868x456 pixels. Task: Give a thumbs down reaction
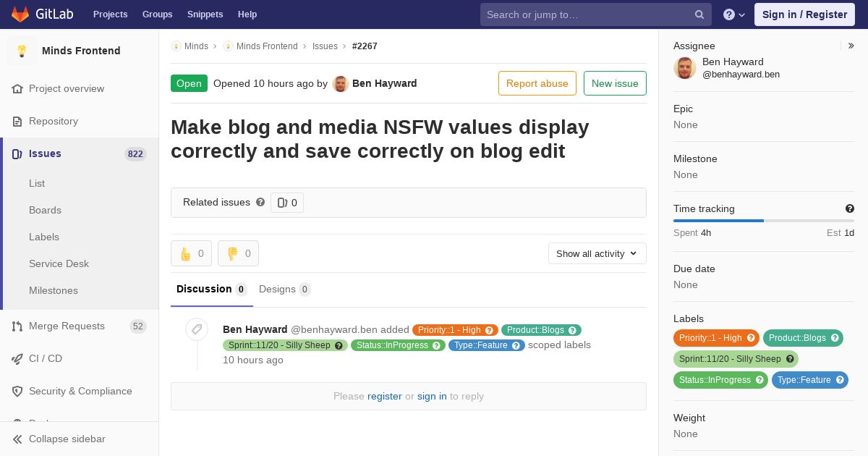(x=239, y=253)
